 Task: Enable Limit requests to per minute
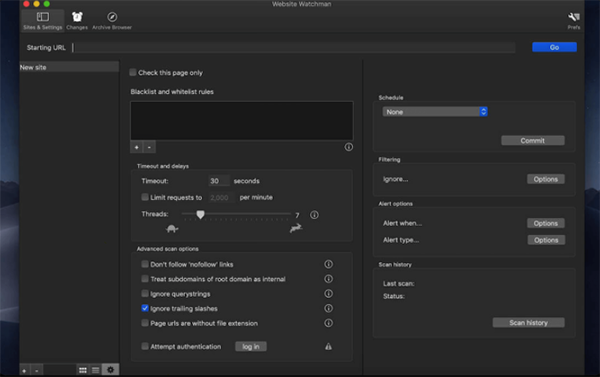pos(145,197)
